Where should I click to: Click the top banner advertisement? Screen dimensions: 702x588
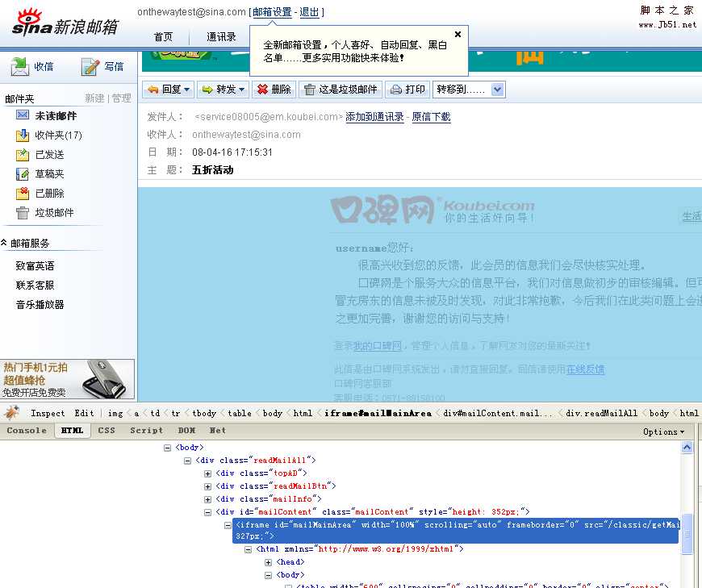pyautogui.click(x=422, y=62)
